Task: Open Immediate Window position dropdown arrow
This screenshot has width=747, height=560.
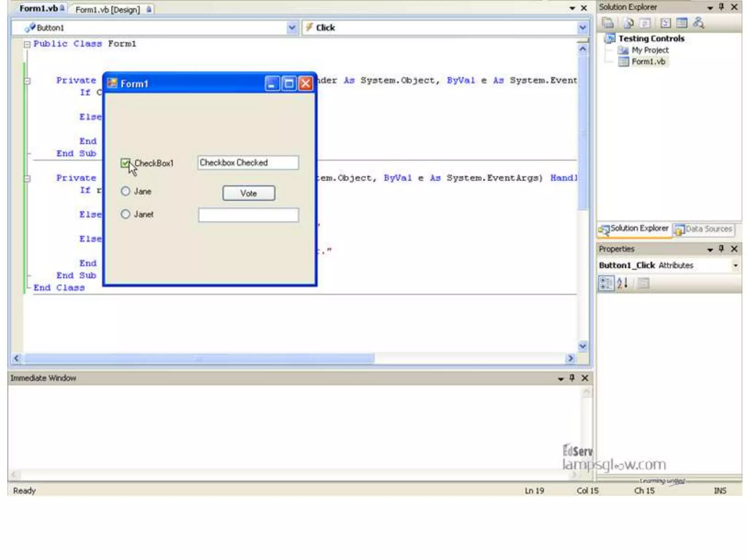Action: (x=561, y=379)
